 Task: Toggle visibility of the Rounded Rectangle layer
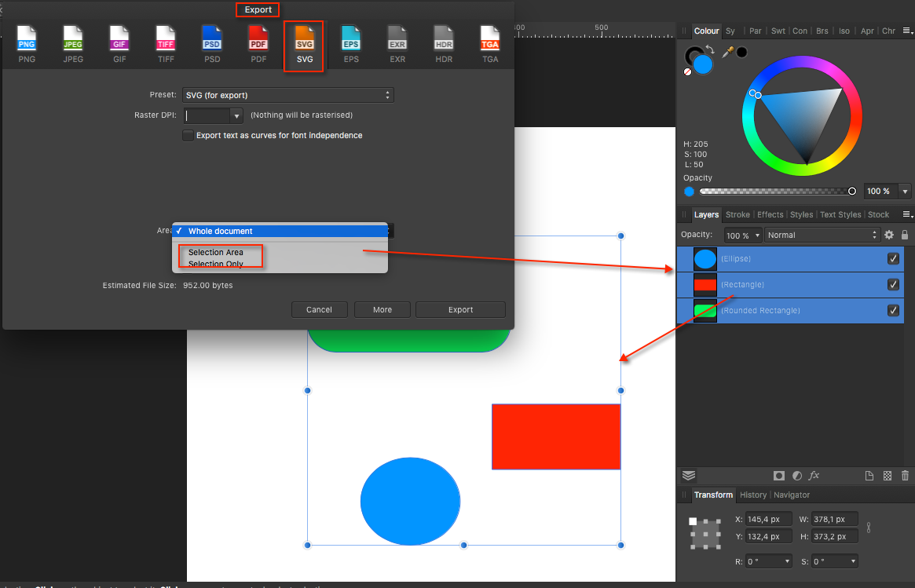[x=893, y=310]
